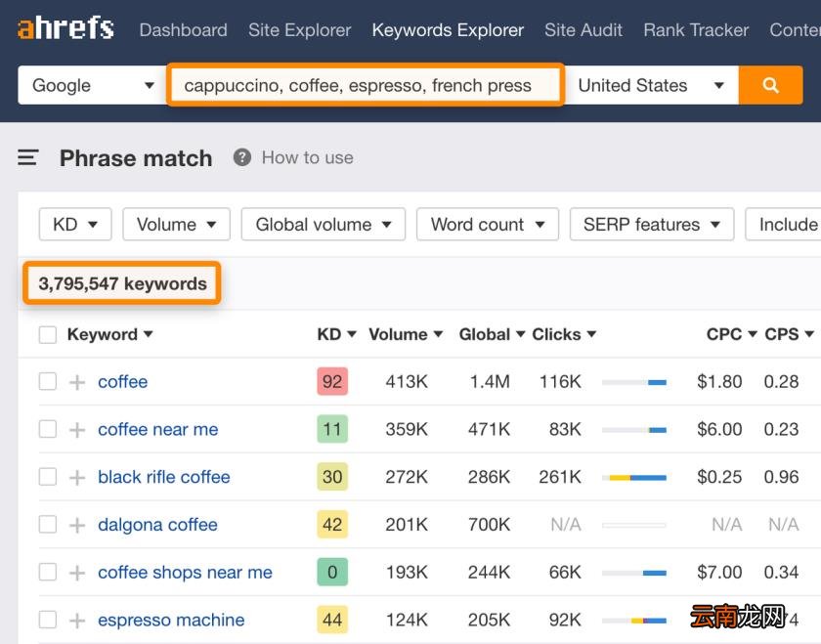This screenshot has width=821, height=644.
Task: Open the Volume filter dropdown
Action: coord(177,224)
